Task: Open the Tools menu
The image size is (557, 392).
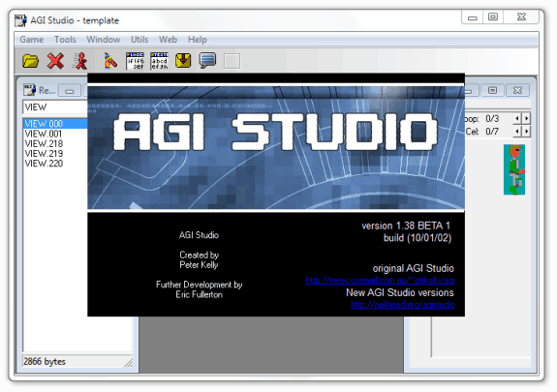Action: point(65,40)
